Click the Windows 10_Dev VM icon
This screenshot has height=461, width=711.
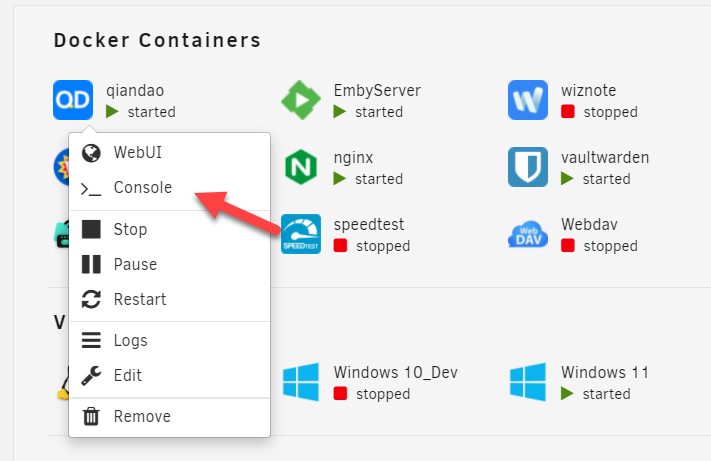coord(300,382)
